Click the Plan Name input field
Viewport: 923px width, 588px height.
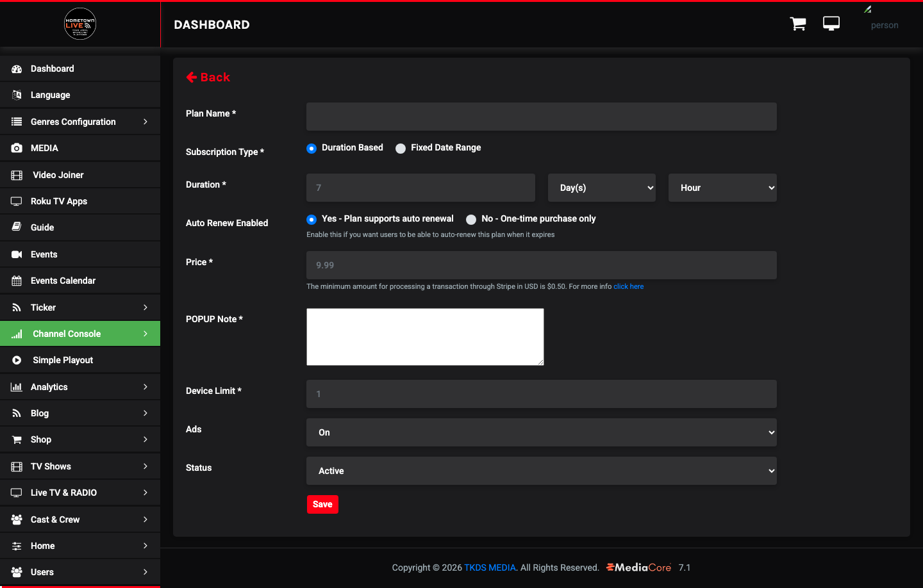tap(542, 117)
